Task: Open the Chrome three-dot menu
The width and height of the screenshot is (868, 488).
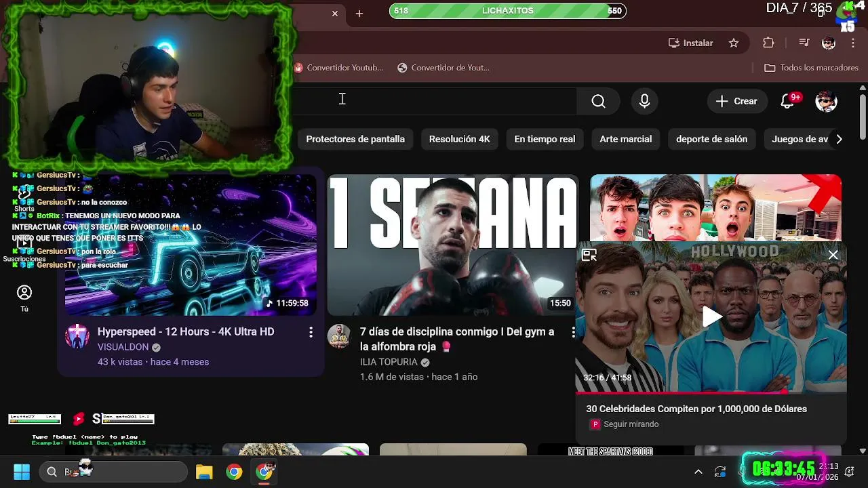Action: click(x=853, y=43)
